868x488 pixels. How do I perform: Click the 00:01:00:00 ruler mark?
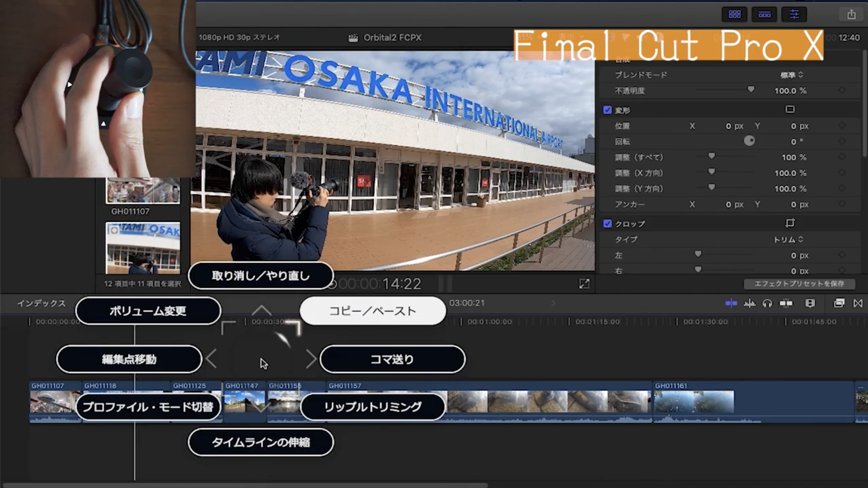[x=489, y=322]
